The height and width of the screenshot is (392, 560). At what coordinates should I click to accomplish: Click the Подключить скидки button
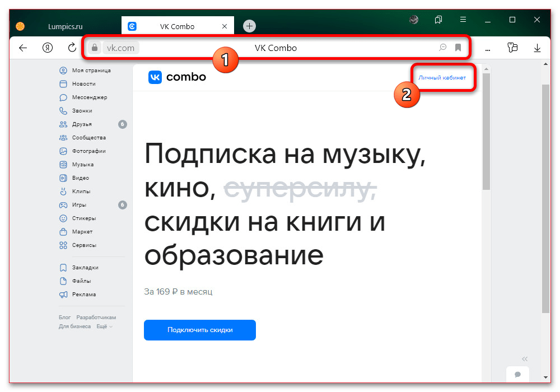pyautogui.click(x=200, y=330)
